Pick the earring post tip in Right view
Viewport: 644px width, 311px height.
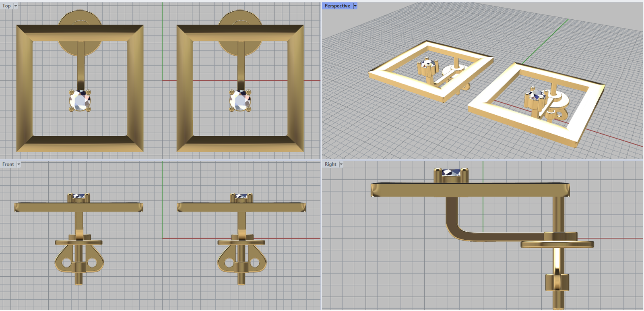coord(558,301)
